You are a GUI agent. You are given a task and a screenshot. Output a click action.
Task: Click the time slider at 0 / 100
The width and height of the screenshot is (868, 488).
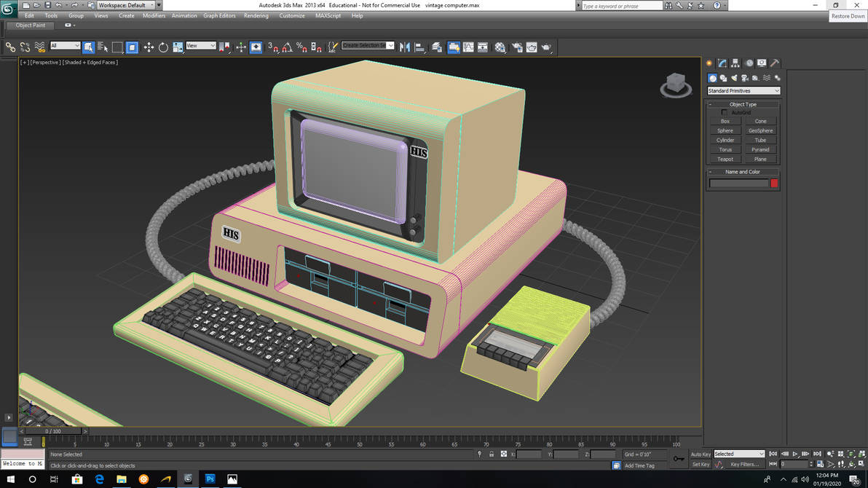click(53, 431)
